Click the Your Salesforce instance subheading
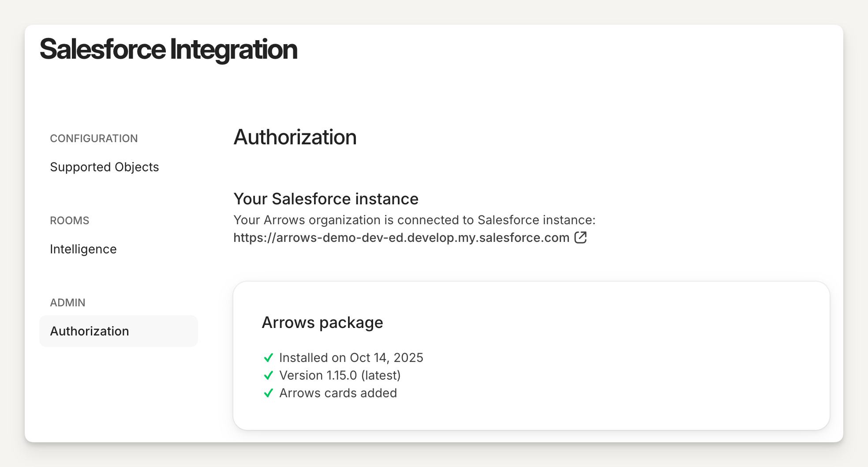This screenshot has width=868, height=467. click(325, 199)
